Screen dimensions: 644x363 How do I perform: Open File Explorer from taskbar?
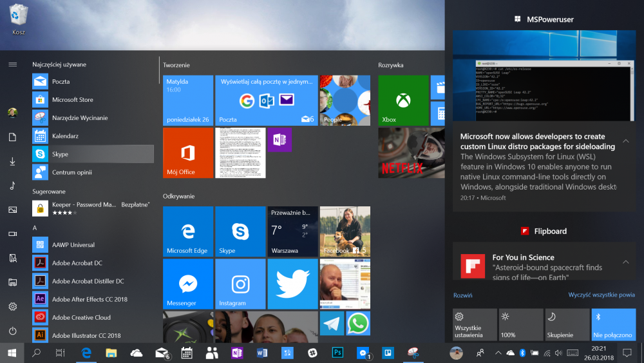(111, 353)
